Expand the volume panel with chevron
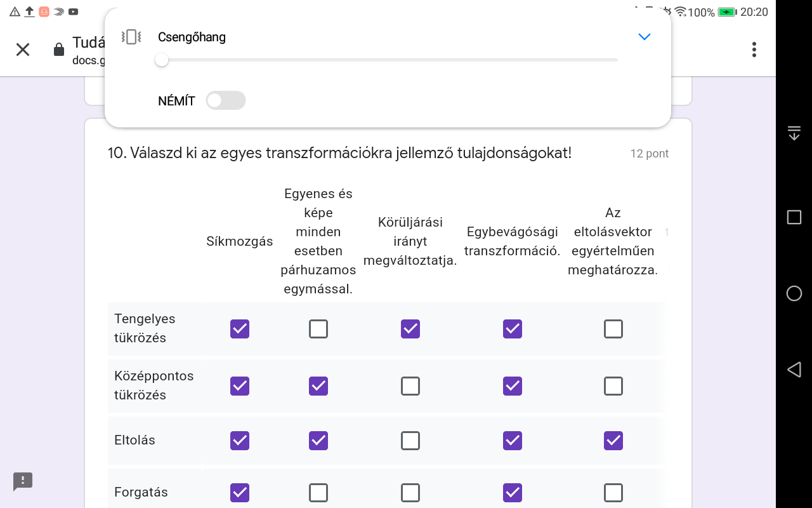The width and height of the screenshot is (812, 508). tap(644, 37)
